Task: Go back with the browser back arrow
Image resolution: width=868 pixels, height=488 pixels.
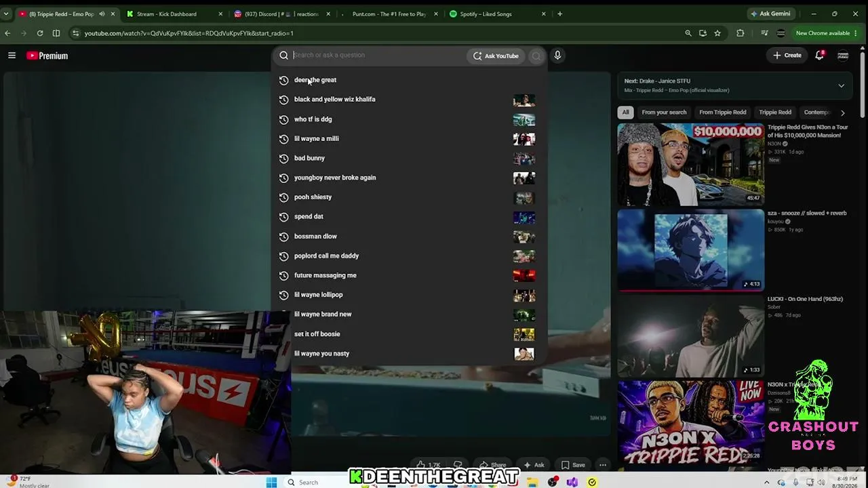Action: tap(7, 33)
